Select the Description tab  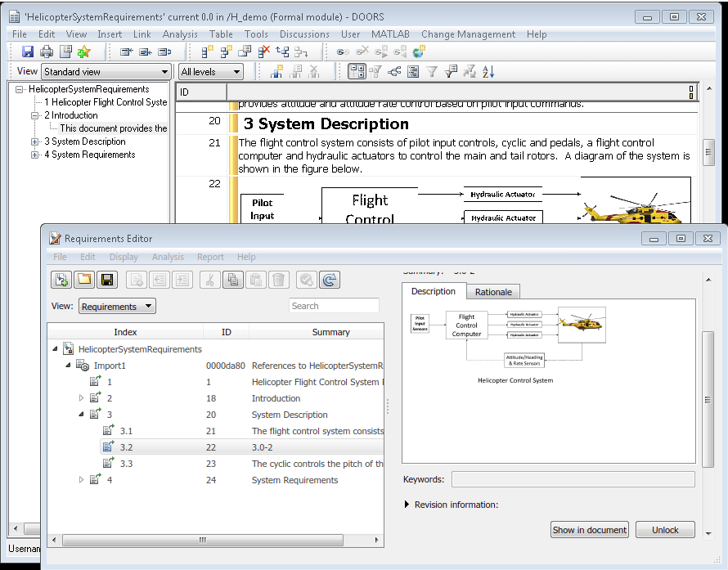click(434, 291)
